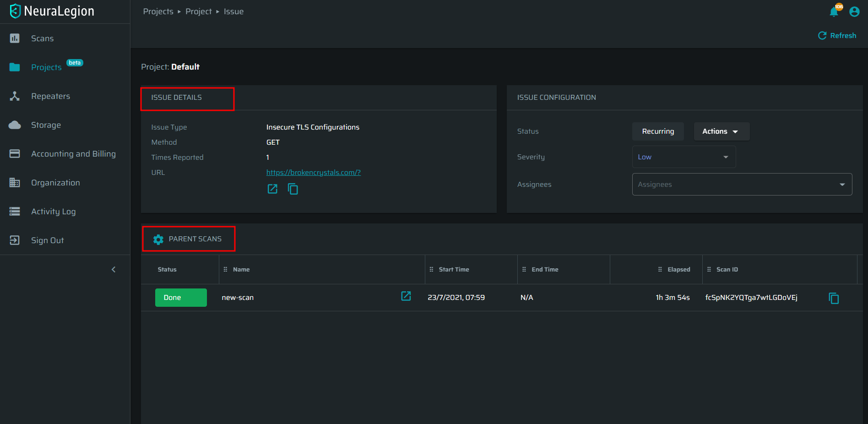This screenshot has height=424, width=868.
Task: Sort by Elapsed column header
Action: point(679,270)
